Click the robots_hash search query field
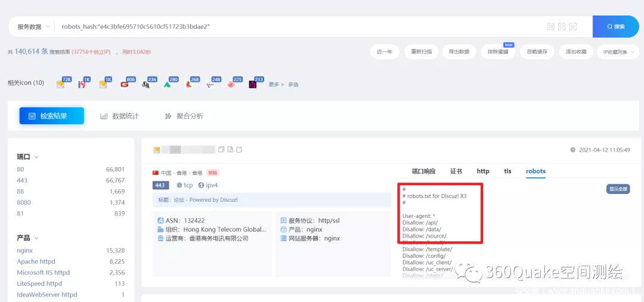 [298, 27]
